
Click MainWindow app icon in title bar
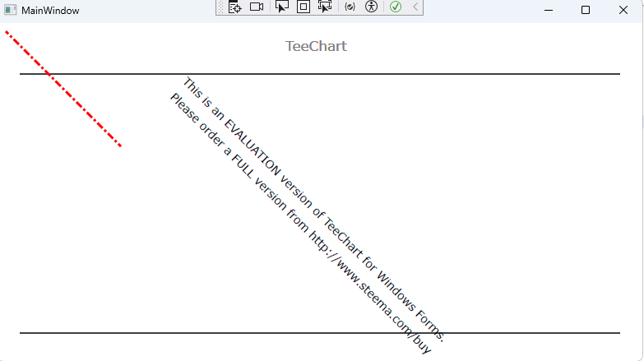click(10, 10)
